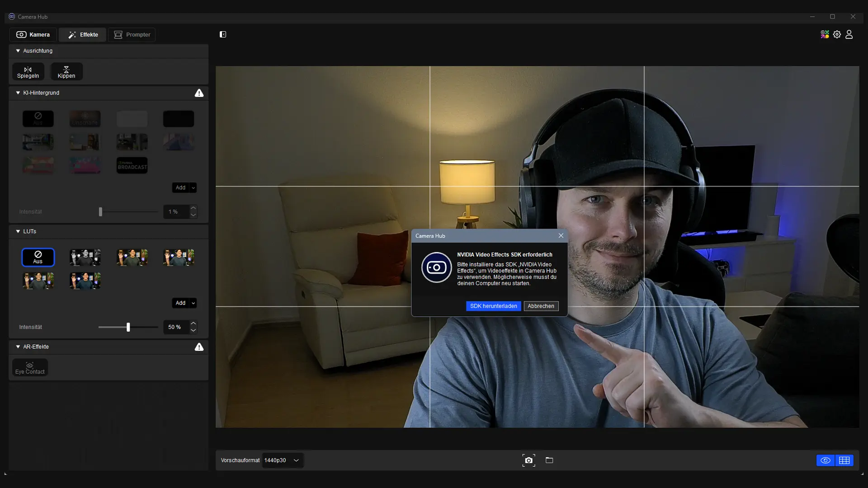Viewport: 868px width, 488px height.
Task: Click Abbrechen in the dialog
Action: 541,306
